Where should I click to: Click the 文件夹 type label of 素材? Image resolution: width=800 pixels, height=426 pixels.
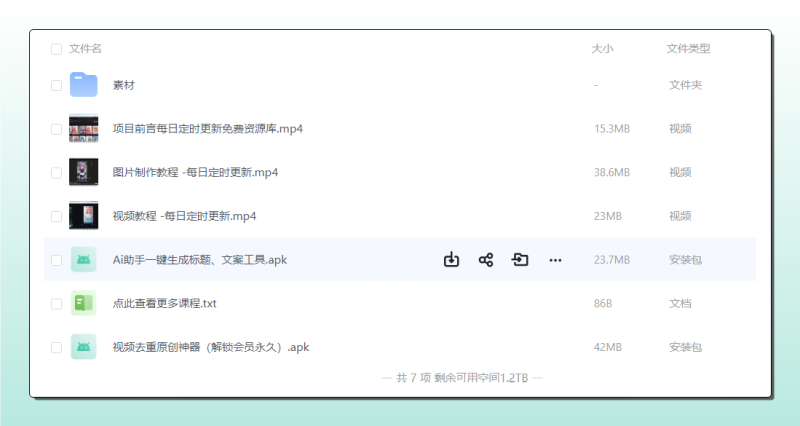[x=685, y=85]
